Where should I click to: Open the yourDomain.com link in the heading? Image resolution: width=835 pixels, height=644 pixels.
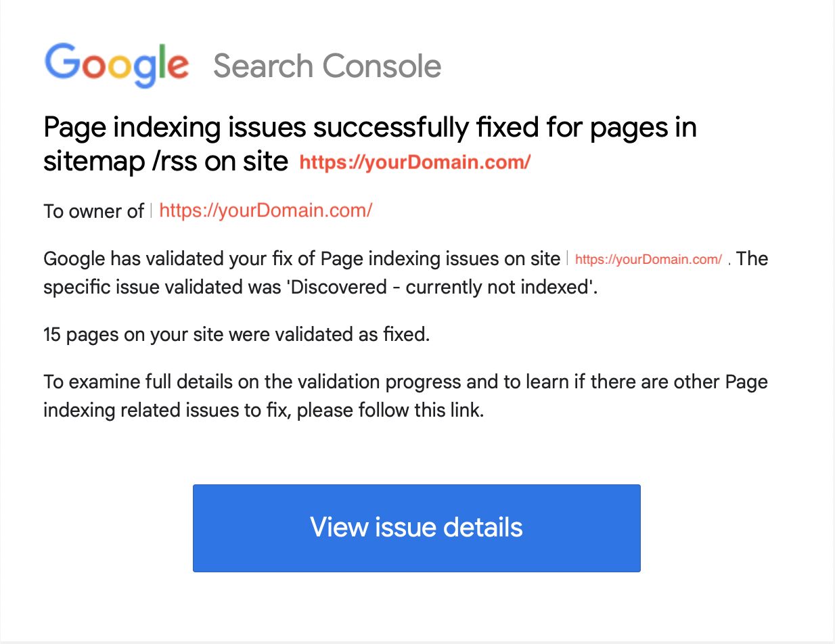tap(415, 162)
